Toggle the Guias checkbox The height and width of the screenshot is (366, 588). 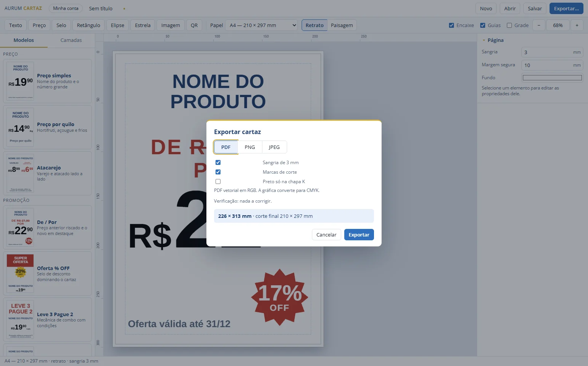tap(483, 26)
